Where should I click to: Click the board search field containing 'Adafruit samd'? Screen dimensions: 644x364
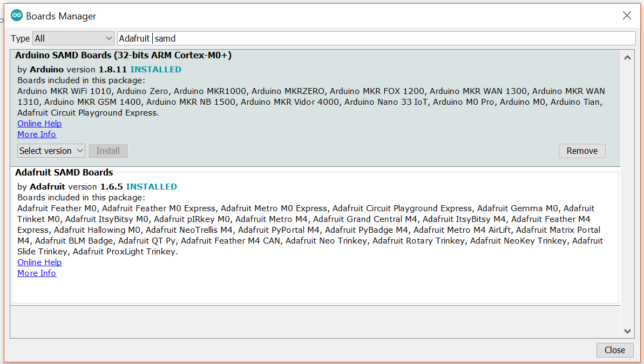pos(376,39)
